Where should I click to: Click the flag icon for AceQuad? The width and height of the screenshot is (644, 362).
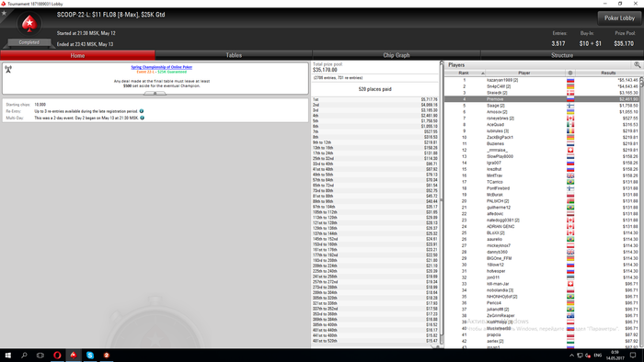pos(570,125)
